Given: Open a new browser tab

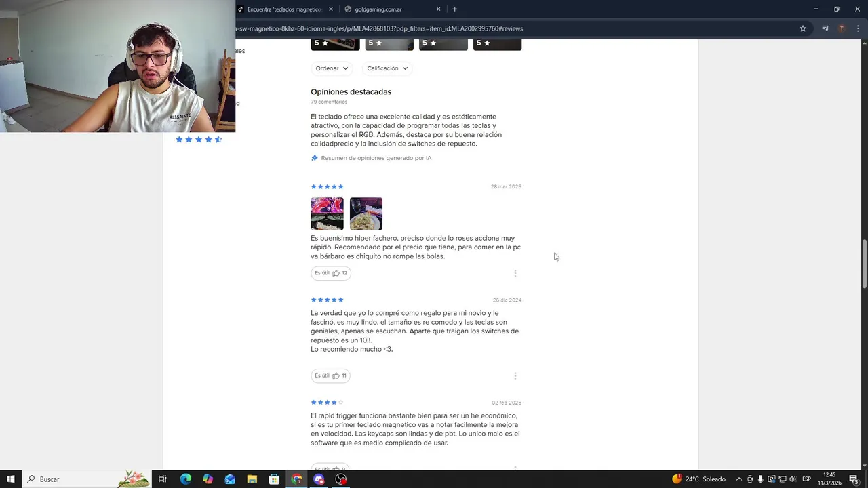Looking at the screenshot, I should tap(454, 9).
